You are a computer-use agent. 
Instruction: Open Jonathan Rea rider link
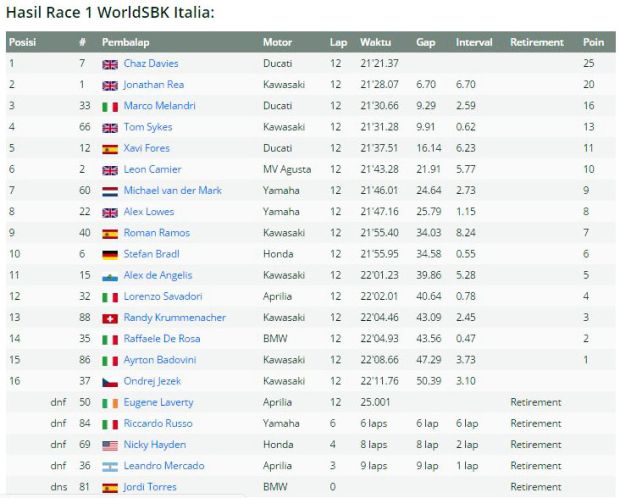tap(153, 85)
